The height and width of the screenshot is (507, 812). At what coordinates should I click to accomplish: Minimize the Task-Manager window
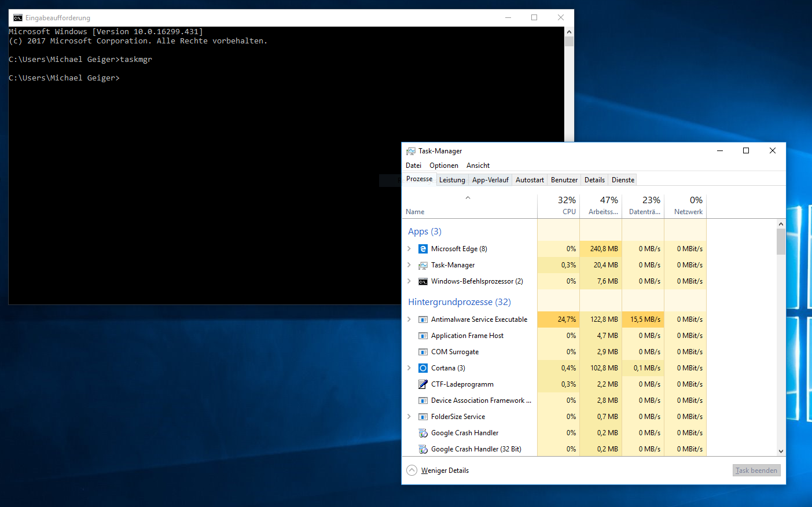coord(720,150)
